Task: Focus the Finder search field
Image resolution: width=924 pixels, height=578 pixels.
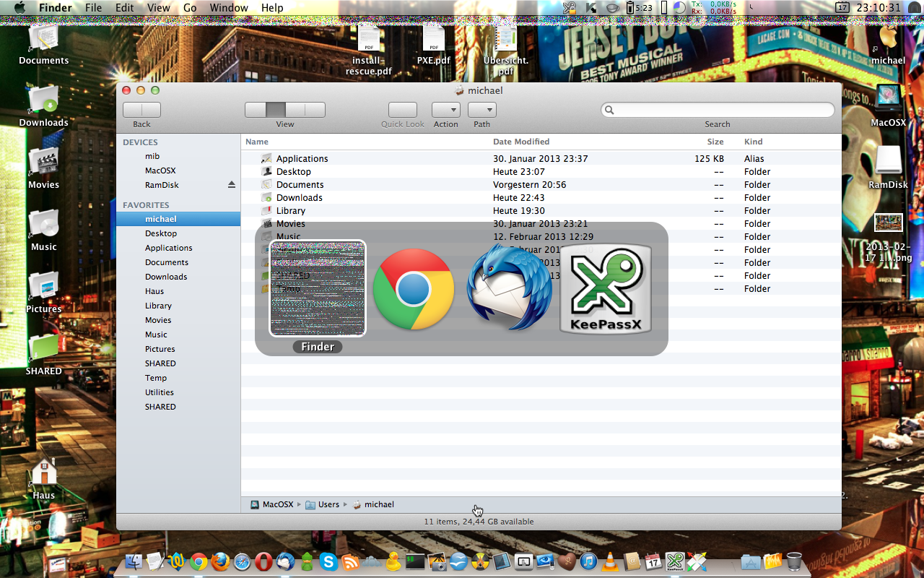Action: (718, 110)
